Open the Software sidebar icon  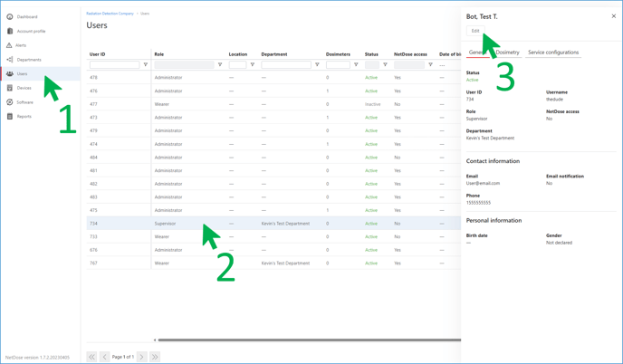(x=10, y=102)
